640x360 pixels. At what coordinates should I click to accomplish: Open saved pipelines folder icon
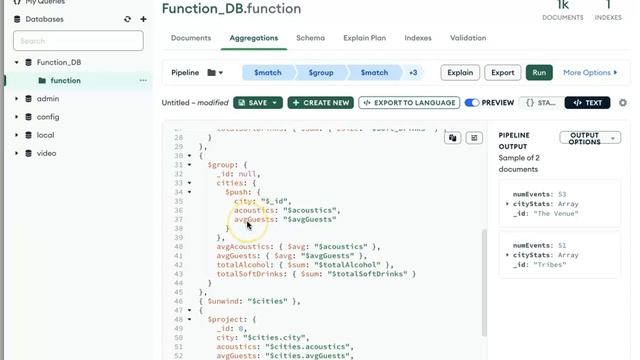pos(215,73)
